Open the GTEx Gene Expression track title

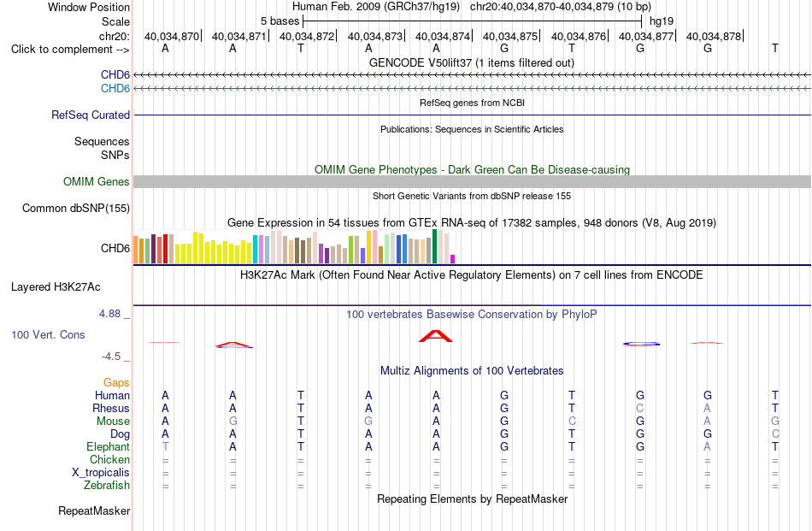coord(472,223)
